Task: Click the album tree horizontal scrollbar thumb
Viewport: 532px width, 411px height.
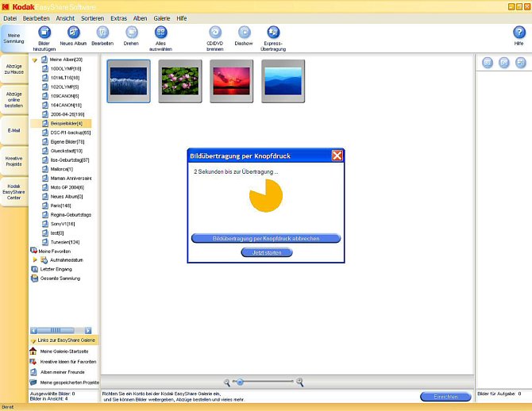Action: [56, 330]
